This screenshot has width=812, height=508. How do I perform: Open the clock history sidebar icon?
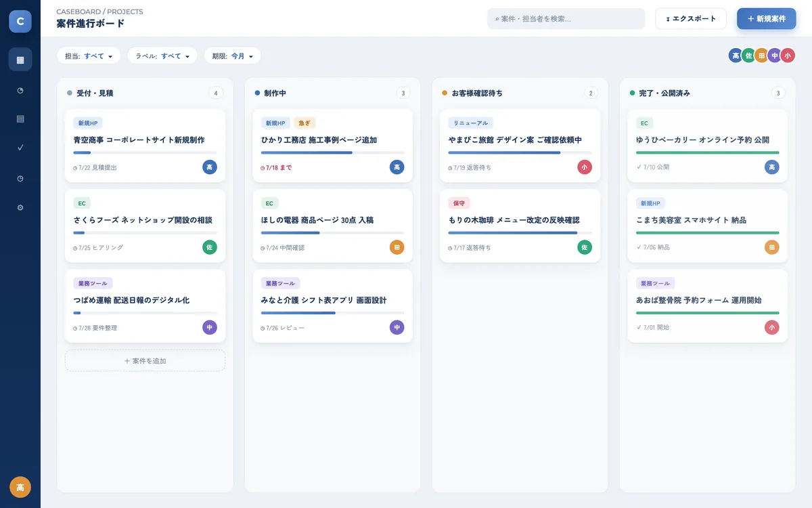click(x=20, y=177)
